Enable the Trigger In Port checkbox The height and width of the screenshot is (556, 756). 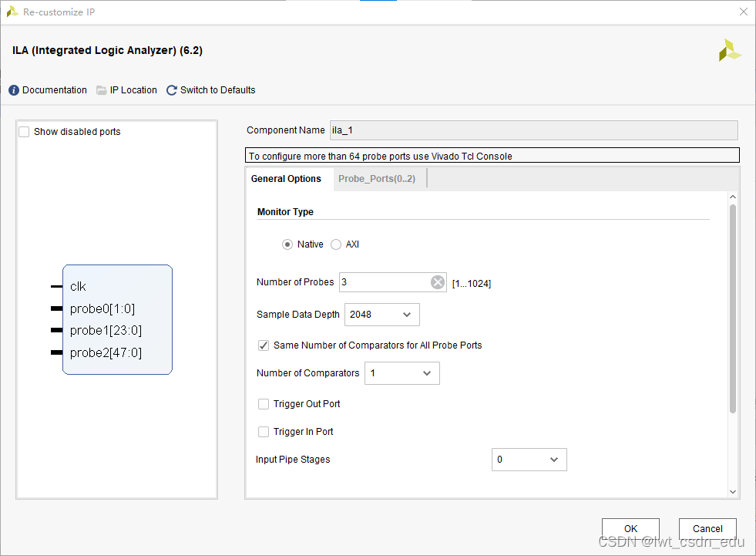click(264, 432)
